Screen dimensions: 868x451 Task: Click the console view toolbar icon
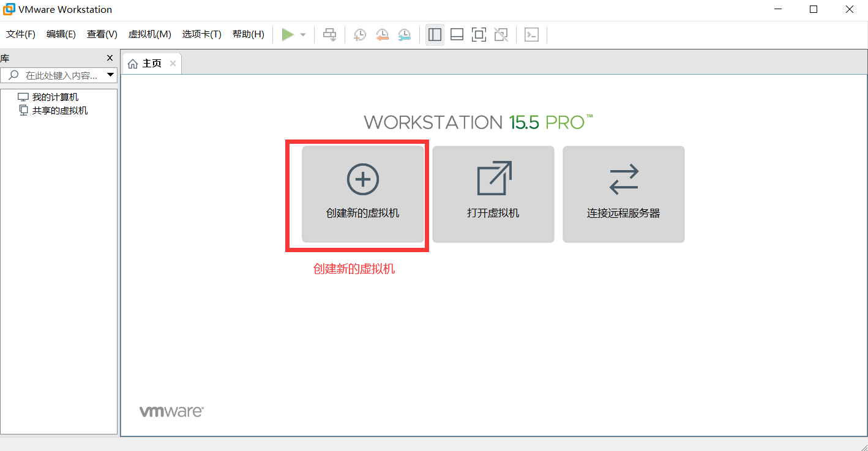(531, 35)
